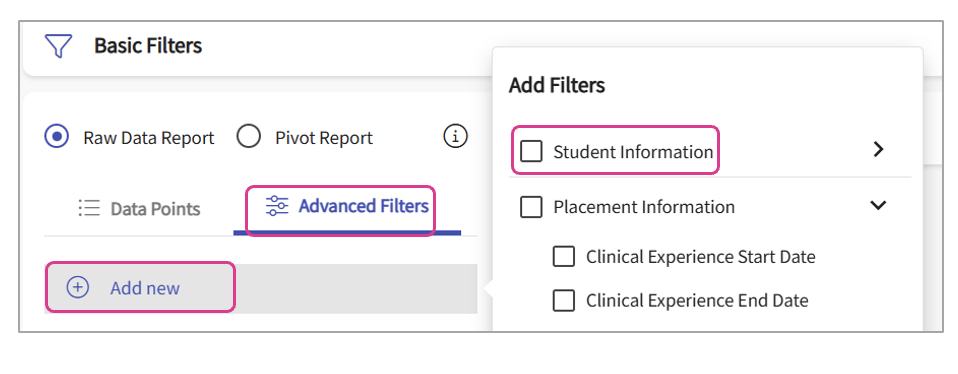
Task: Check the Placement Information checkbox
Action: click(531, 207)
